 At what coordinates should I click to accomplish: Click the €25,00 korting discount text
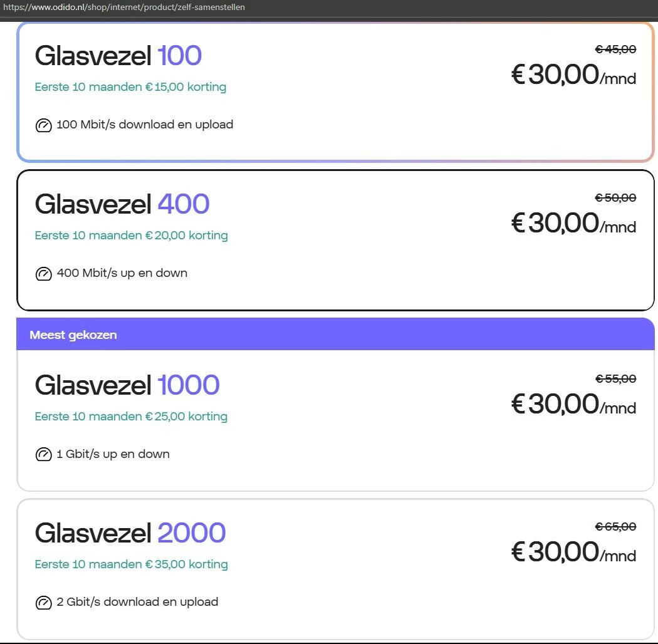tap(131, 417)
